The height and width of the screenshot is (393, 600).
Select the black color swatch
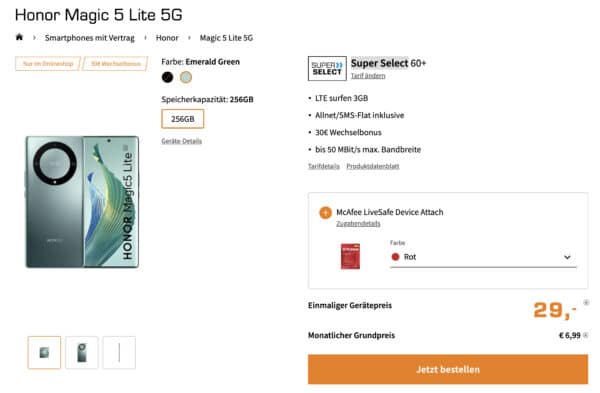[167, 77]
